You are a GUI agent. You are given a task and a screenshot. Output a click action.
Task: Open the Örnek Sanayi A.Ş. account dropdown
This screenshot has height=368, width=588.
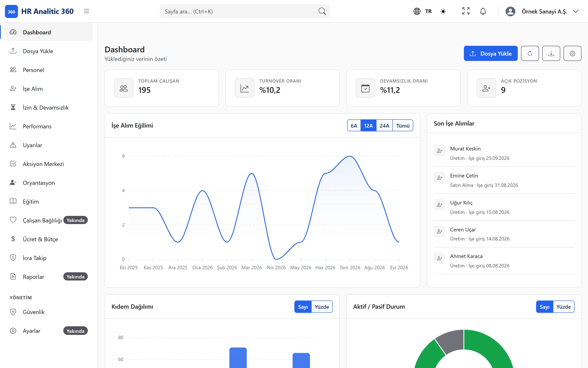click(x=542, y=11)
